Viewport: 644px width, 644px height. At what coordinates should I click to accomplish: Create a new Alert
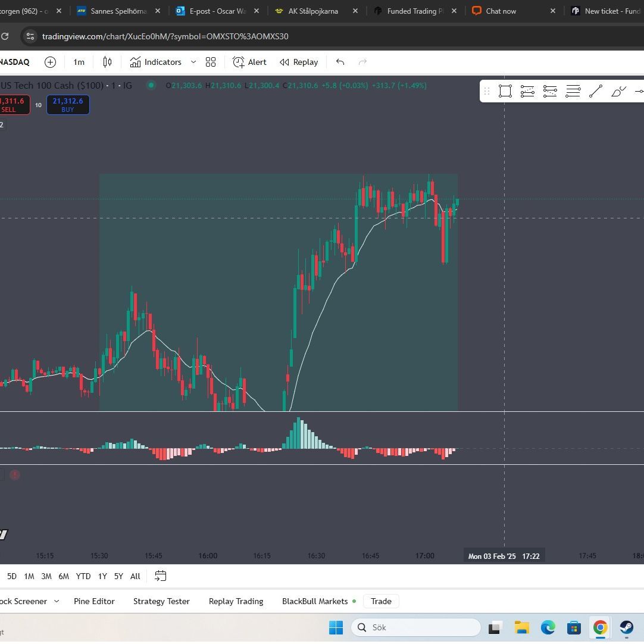[x=249, y=62]
